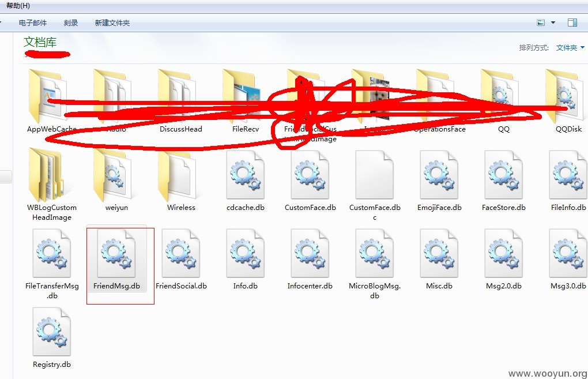Select the Msg2.0.db file
Image resolution: width=588 pixels, height=379 pixels.
504,260
